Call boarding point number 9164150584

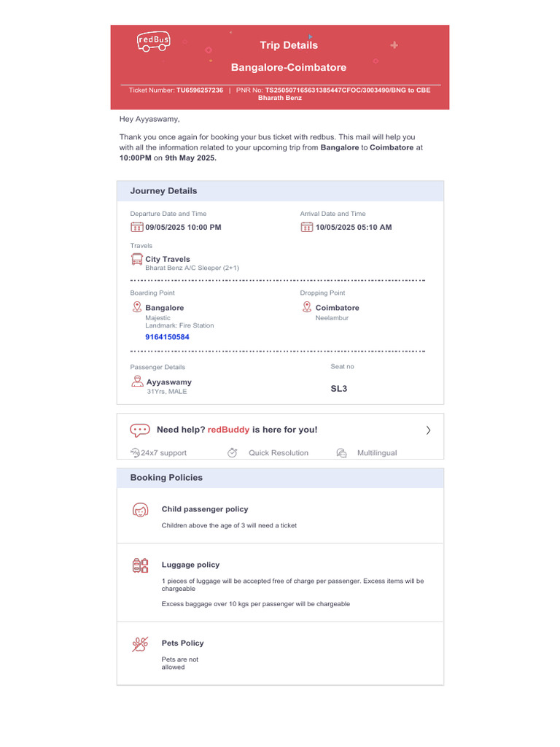pyautogui.click(x=167, y=337)
